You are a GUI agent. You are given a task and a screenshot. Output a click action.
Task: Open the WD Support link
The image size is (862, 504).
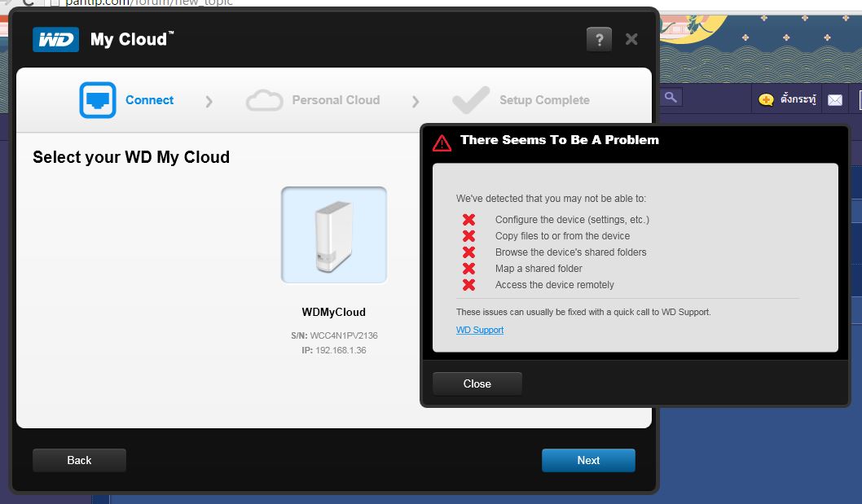click(480, 330)
